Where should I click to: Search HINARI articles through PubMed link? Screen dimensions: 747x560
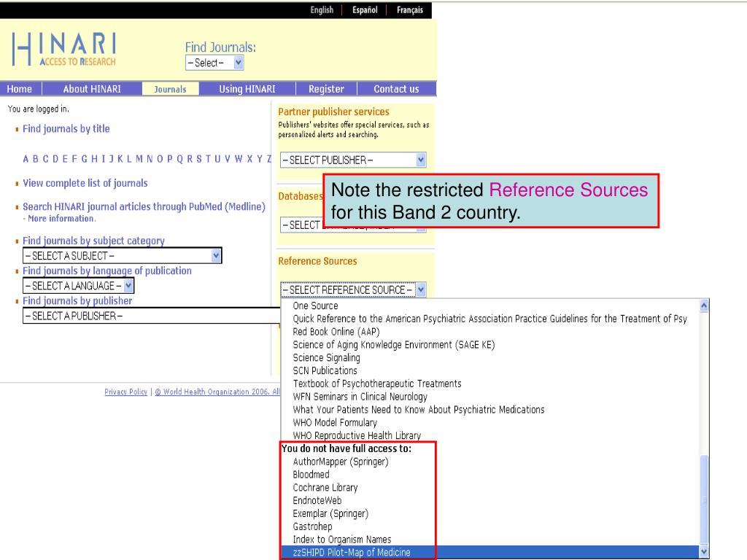(144, 206)
